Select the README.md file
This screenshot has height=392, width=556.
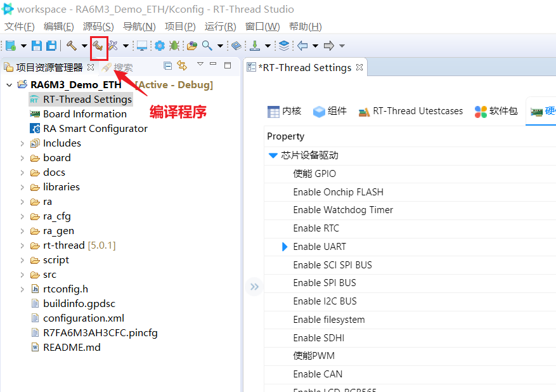tap(66, 348)
